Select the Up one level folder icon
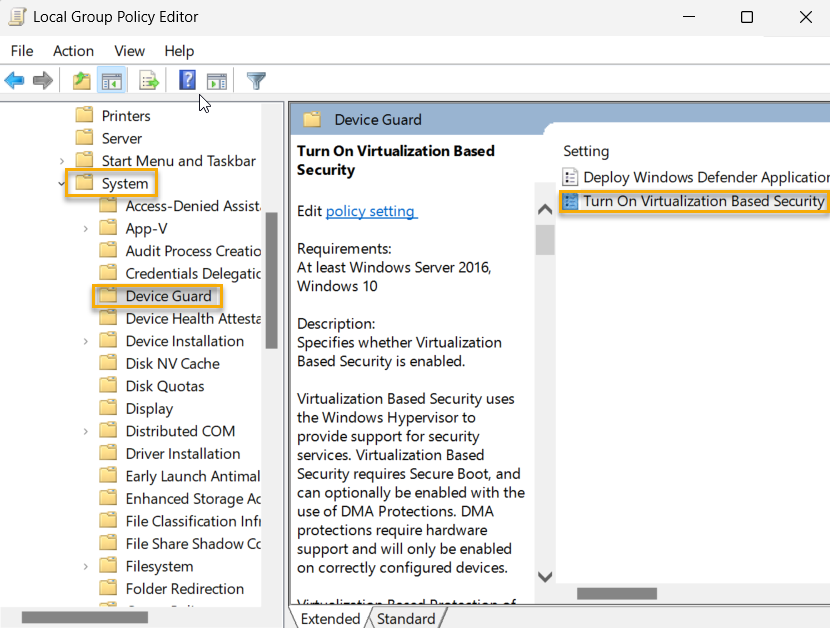Image resolution: width=830 pixels, height=628 pixels. (x=80, y=80)
